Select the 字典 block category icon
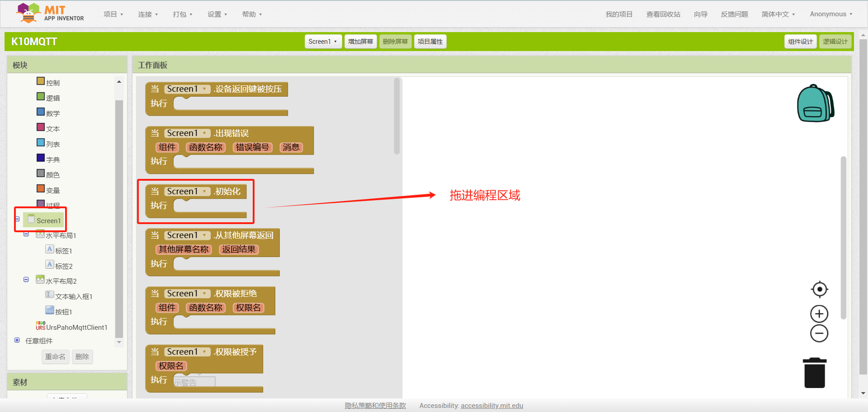The width and height of the screenshot is (868, 412). tap(41, 158)
